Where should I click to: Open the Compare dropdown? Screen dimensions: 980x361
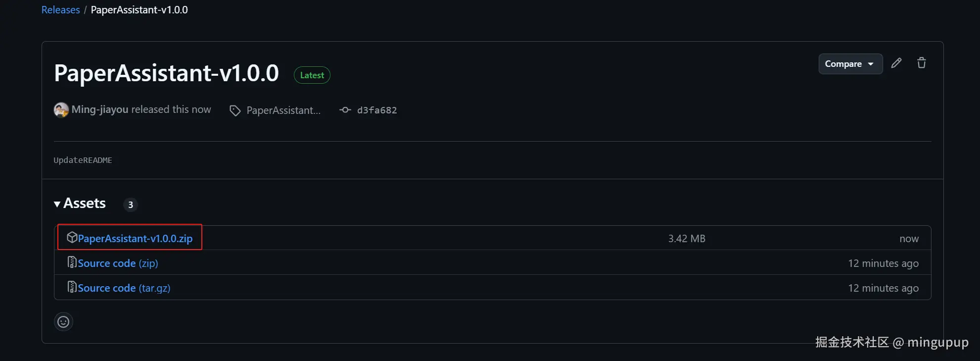point(850,64)
